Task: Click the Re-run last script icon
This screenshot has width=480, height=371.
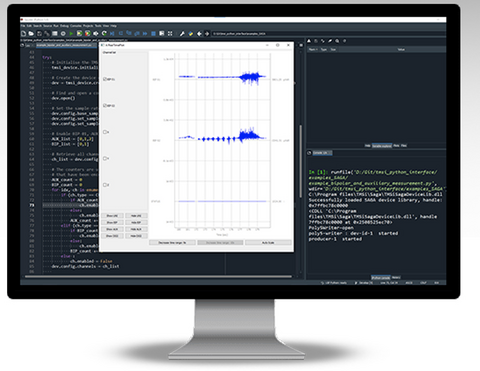Action: [x=104, y=34]
